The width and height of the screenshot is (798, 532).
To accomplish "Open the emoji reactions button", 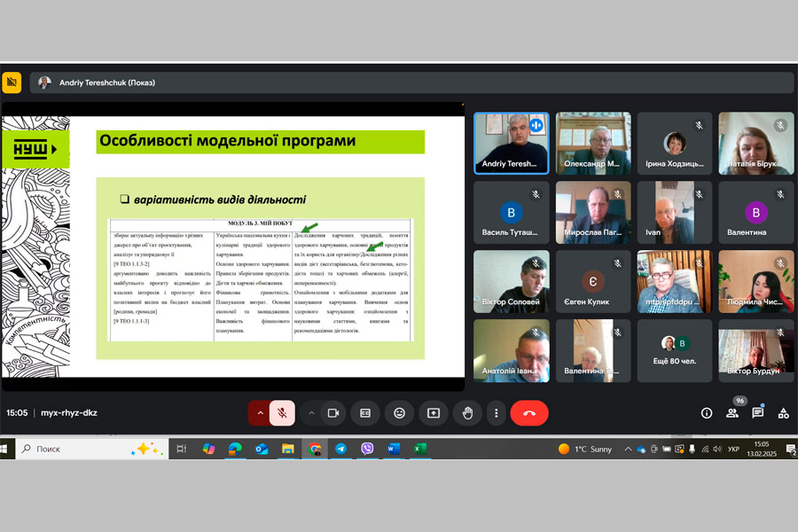I will point(400,413).
